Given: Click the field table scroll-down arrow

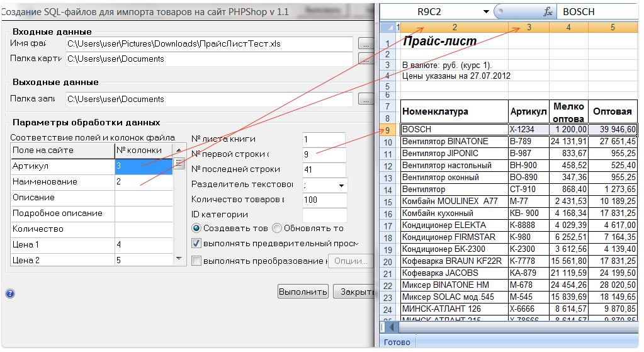Looking at the screenshot, I should (179, 258).
